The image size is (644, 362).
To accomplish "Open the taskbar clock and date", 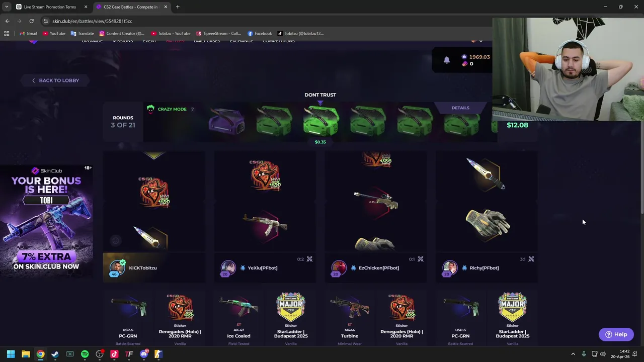I will point(620,354).
